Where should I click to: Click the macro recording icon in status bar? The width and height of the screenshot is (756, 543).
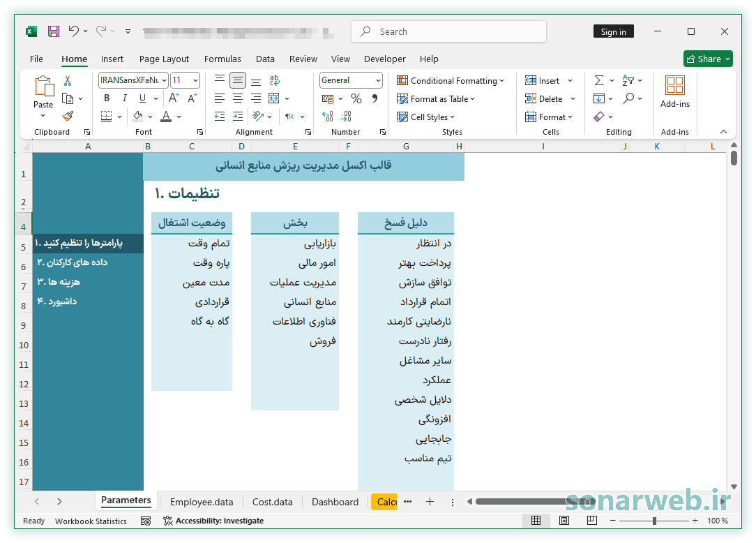pyautogui.click(x=146, y=521)
